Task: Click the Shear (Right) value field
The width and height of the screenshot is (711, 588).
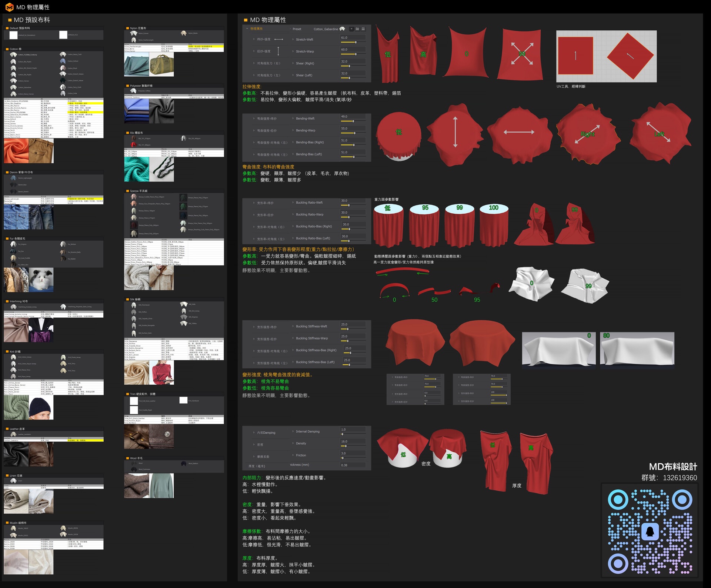Action: [x=353, y=61]
